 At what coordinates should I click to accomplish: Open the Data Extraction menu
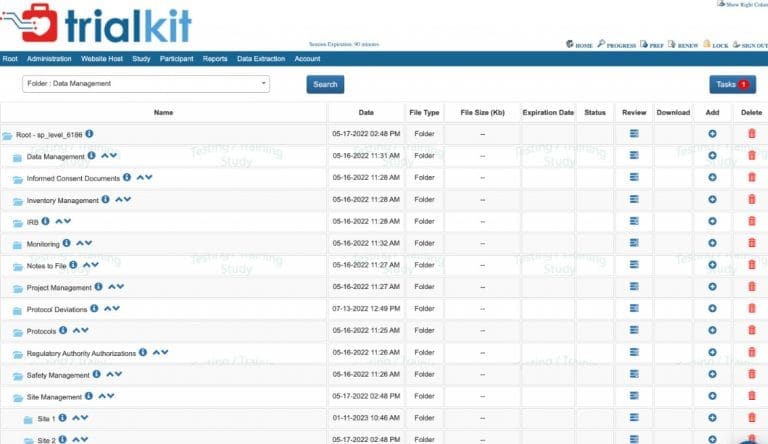261,59
